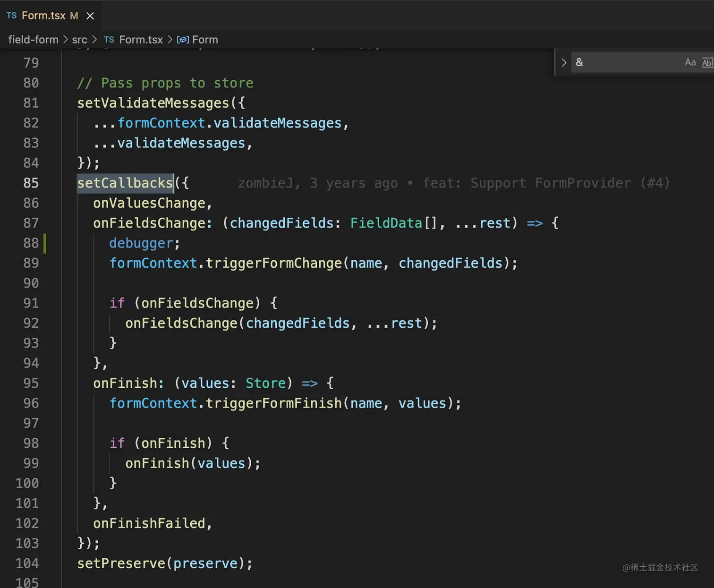This screenshot has width=714, height=588.
Task: Toggle Match Whole Word in the find box
Action: [707, 62]
